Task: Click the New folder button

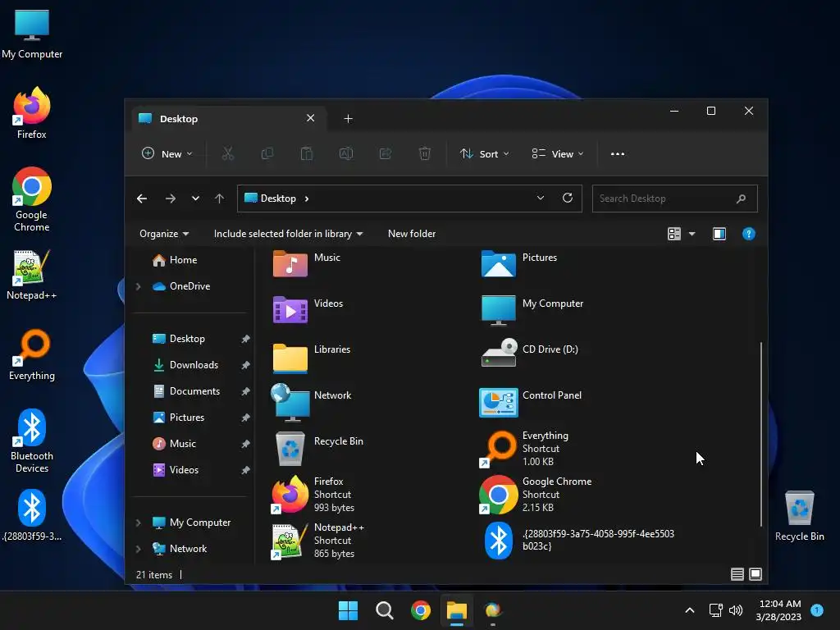Action: 412,234
